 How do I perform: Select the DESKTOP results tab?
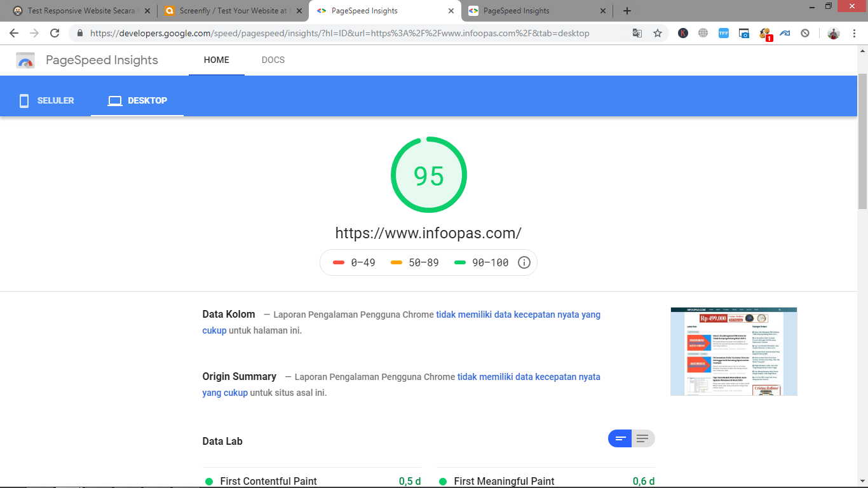[x=137, y=100]
